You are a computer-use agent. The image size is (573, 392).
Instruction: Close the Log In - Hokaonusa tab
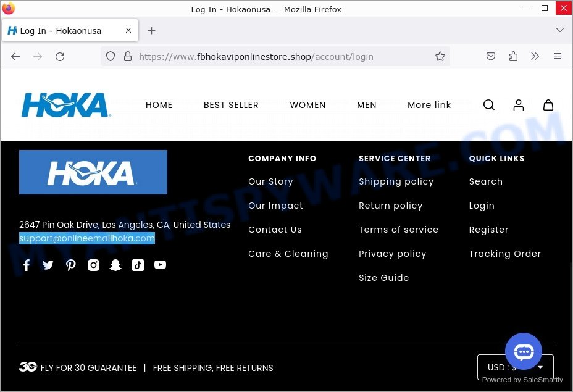click(x=128, y=30)
